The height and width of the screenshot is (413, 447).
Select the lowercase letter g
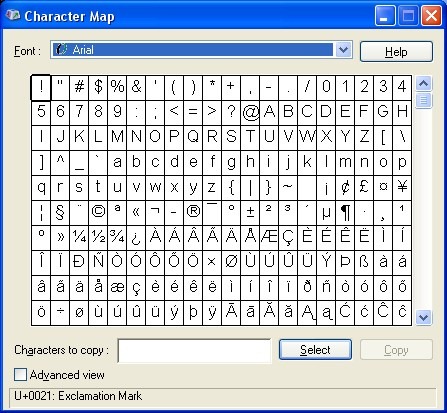tap(231, 162)
